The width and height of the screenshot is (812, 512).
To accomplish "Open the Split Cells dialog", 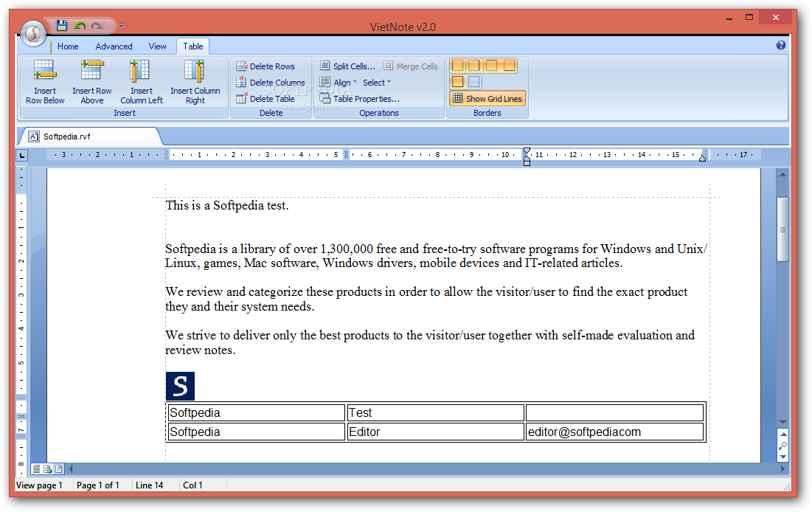I will [347, 66].
